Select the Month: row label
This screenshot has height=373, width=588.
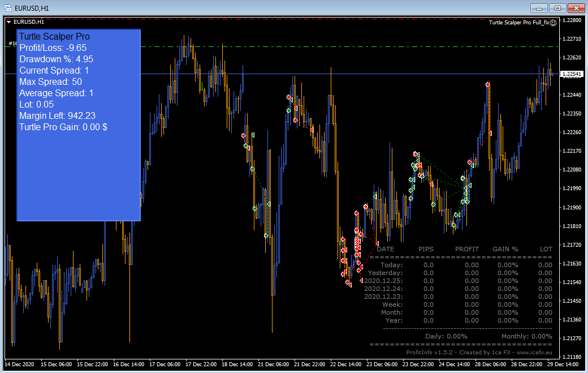tap(392, 312)
